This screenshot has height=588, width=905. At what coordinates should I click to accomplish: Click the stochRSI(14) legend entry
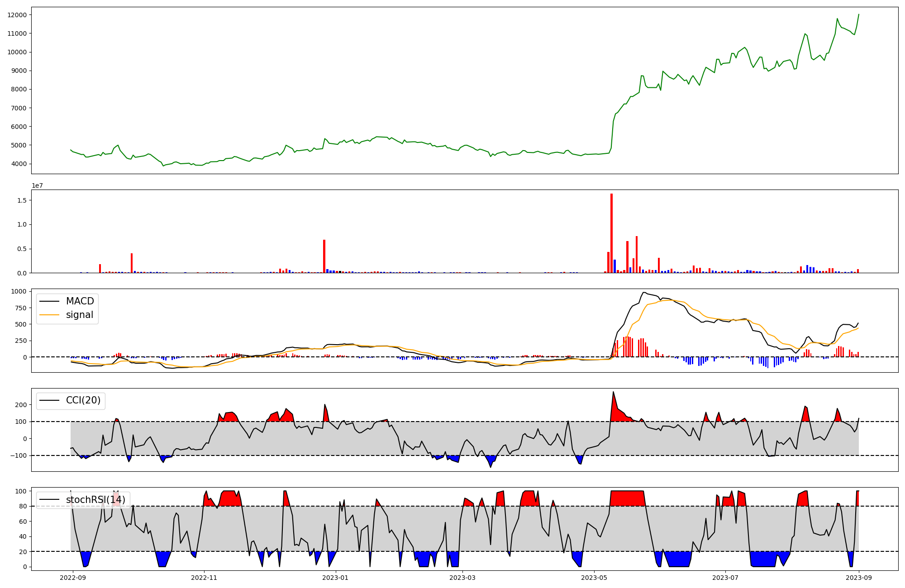[95, 500]
